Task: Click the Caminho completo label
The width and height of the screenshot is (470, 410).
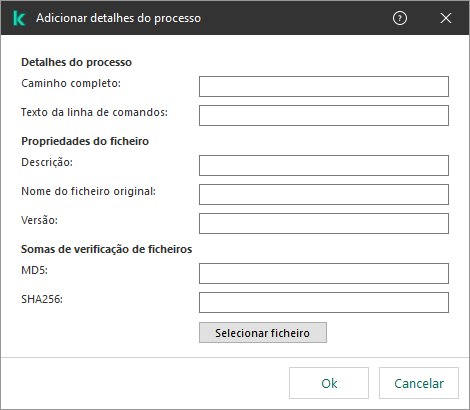Action: (x=71, y=83)
